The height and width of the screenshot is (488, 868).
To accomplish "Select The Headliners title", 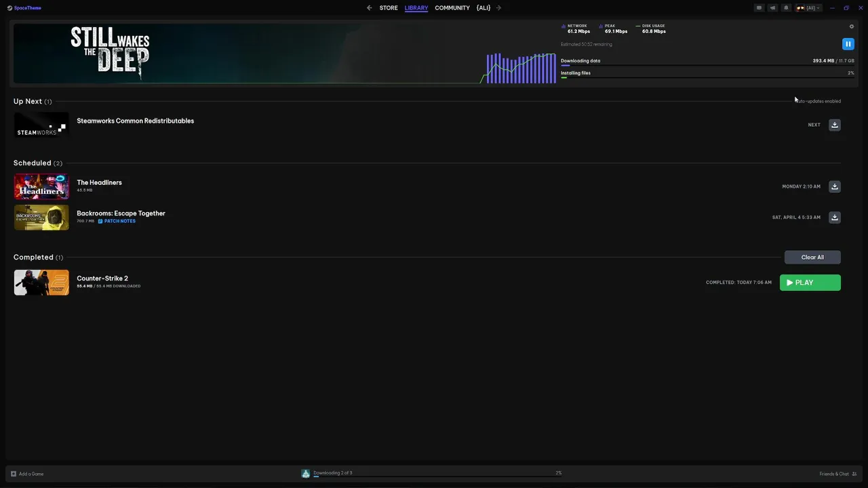I will 99,182.
